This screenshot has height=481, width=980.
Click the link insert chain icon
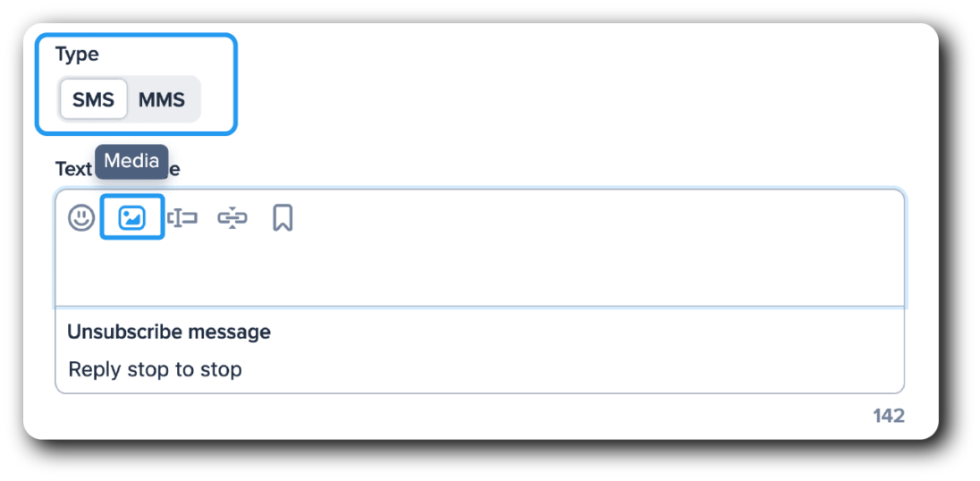point(232,217)
